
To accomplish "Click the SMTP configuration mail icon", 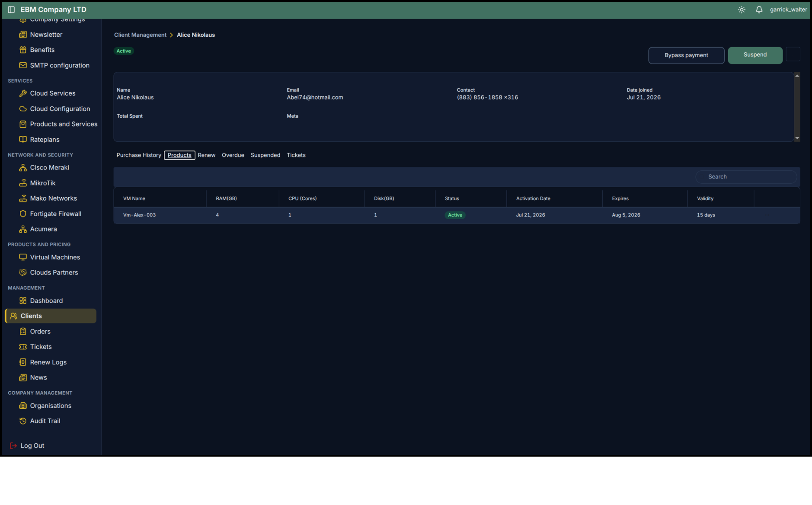I will pos(23,65).
